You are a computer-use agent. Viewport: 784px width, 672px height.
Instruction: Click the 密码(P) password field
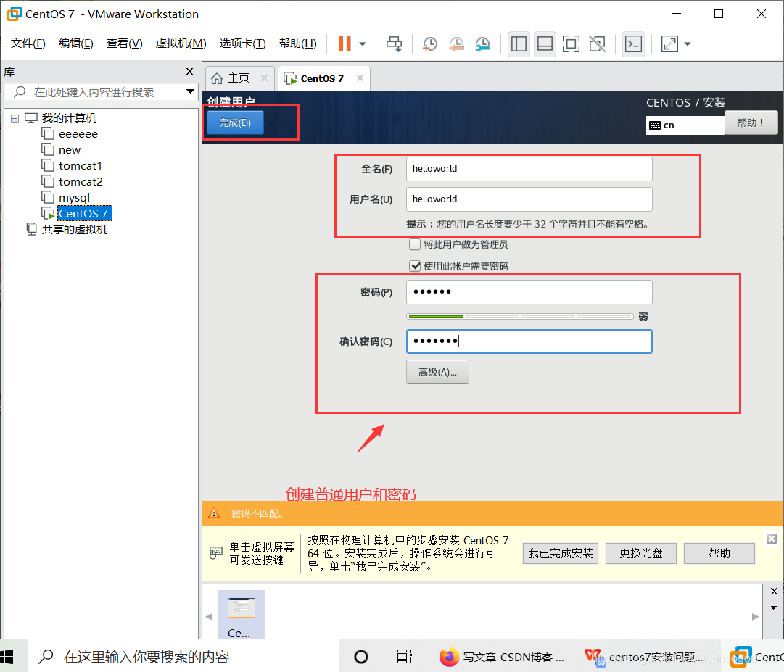tap(529, 292)
